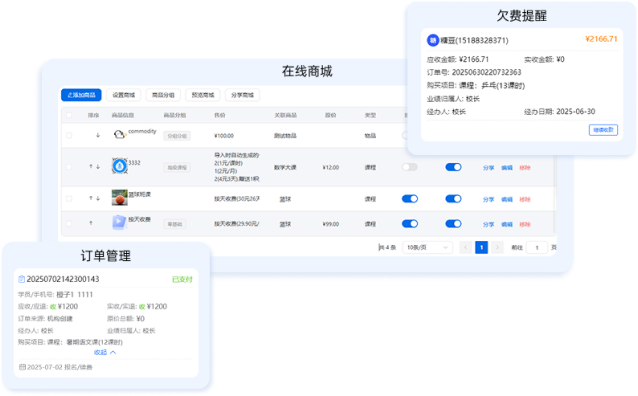638x396 pixels.
Task: Click 分享 in the 3332 row
Action: pyautogui.click(x=488, y=168)
